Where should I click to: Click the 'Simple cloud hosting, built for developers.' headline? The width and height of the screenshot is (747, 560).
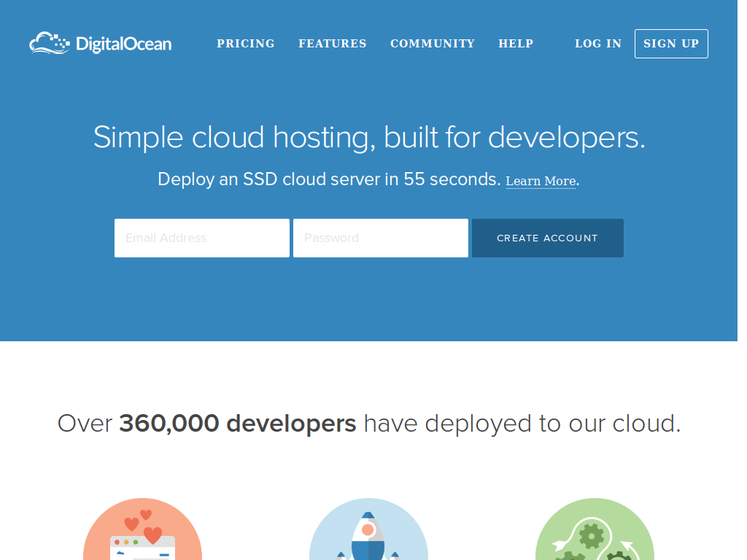[x=369, y=138]
